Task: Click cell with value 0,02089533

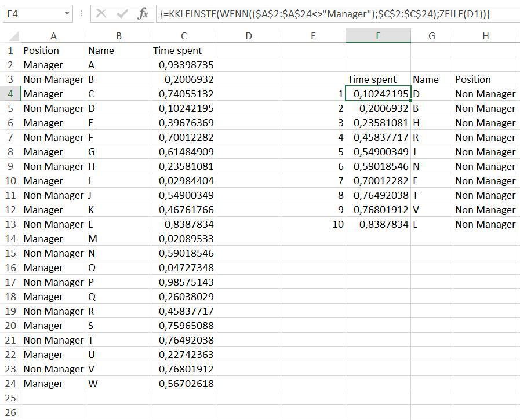Action: [183, 239]
